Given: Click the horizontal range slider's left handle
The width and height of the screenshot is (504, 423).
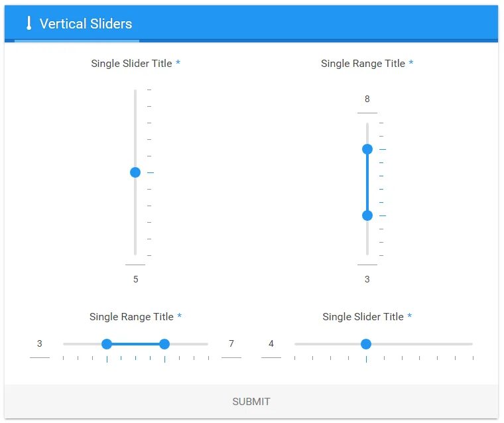Looking at the screenshot, I should [x=107, y=343].
